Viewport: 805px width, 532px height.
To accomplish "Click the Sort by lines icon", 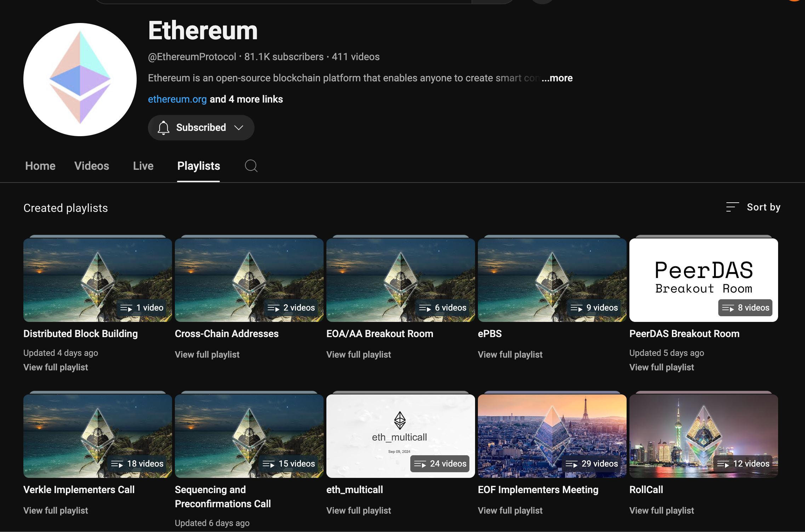I will tap(732, 207).
